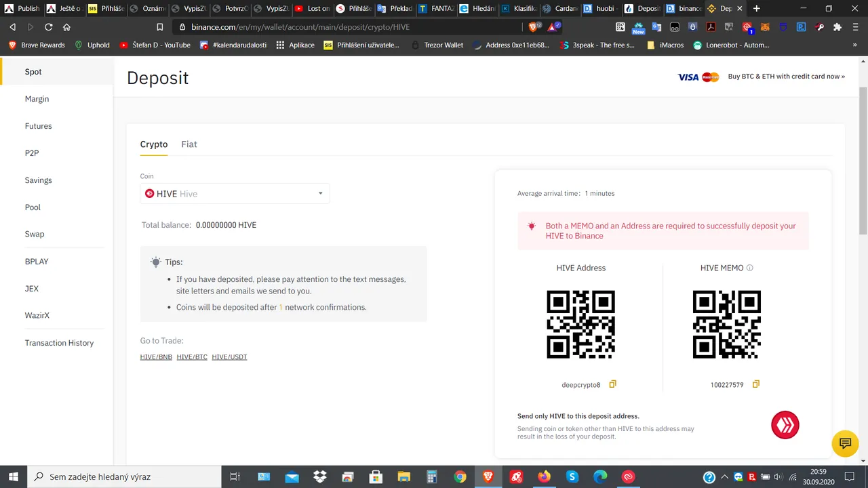Switch to the Fiat tab

189,144
